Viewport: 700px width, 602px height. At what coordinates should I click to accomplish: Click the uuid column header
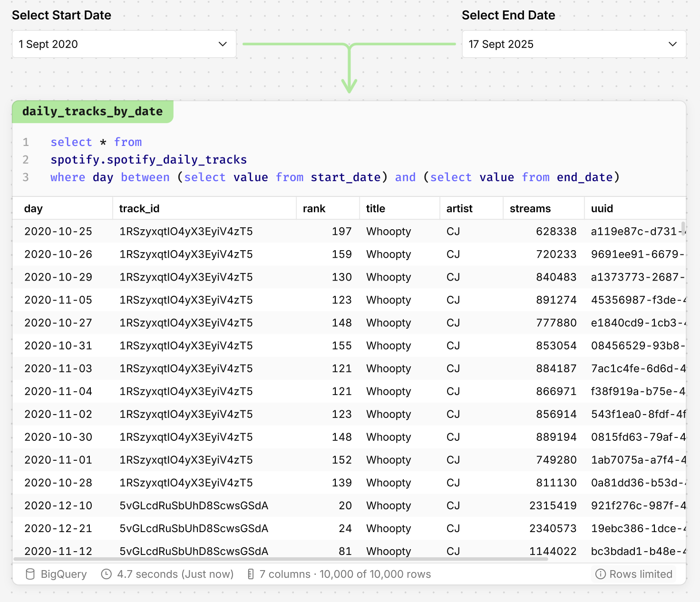point(602,209)
